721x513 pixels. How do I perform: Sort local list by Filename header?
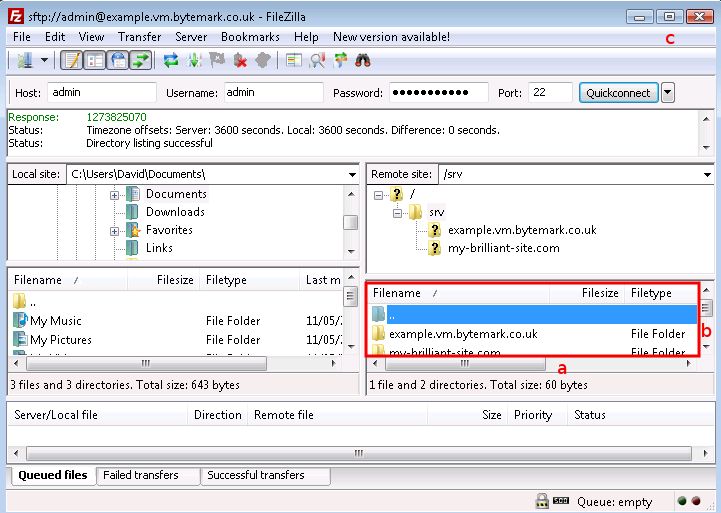click(x=68, y=280)
